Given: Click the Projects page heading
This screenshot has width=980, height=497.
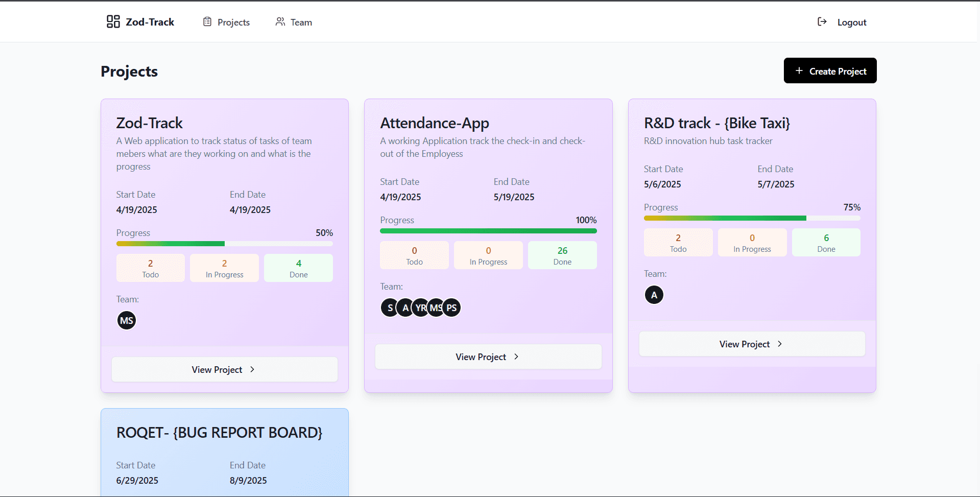Looking at the screenshot, I should 129,72.
